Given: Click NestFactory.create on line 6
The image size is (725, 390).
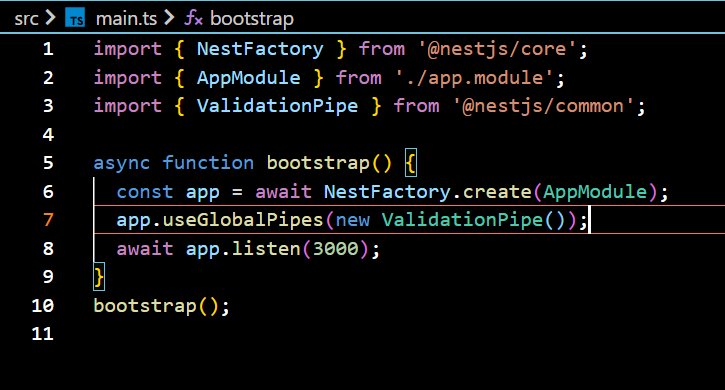Looking at the screenshot, I should 428,192.
